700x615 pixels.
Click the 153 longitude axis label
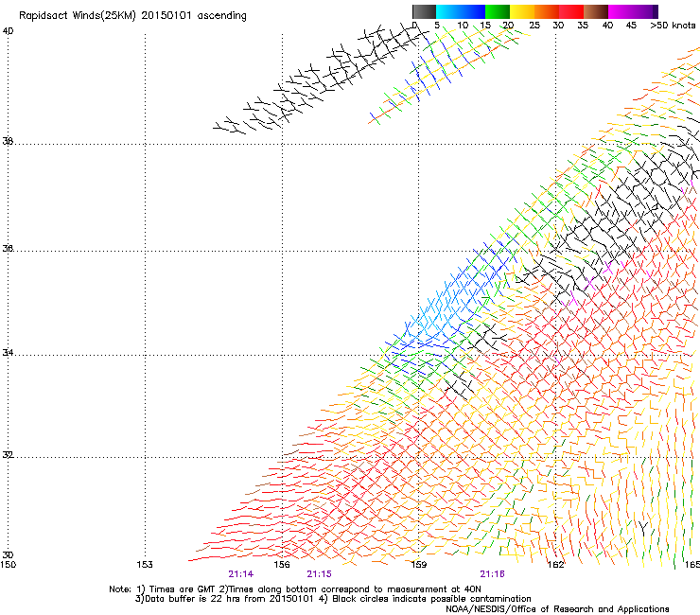(145, 565)
